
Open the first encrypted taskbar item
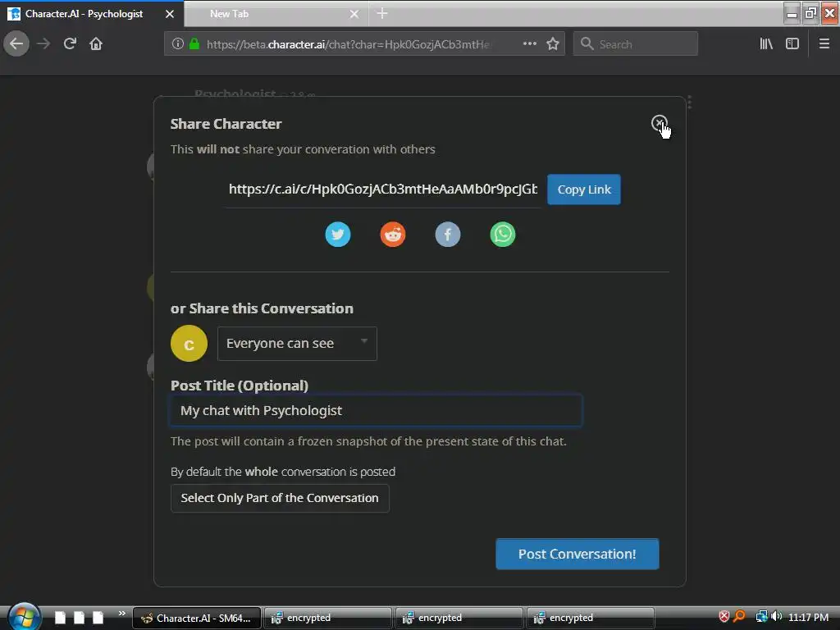click(328, 618)
